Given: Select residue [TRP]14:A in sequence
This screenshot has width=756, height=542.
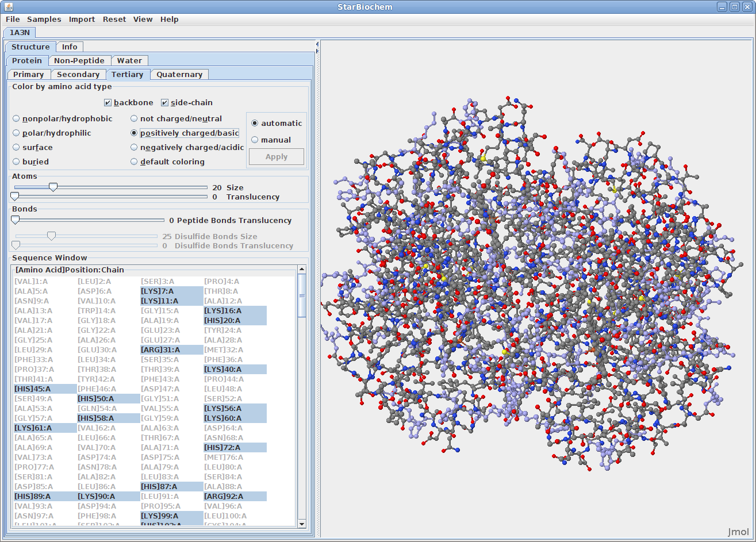Looking at the screenshot, I should 109,311.
